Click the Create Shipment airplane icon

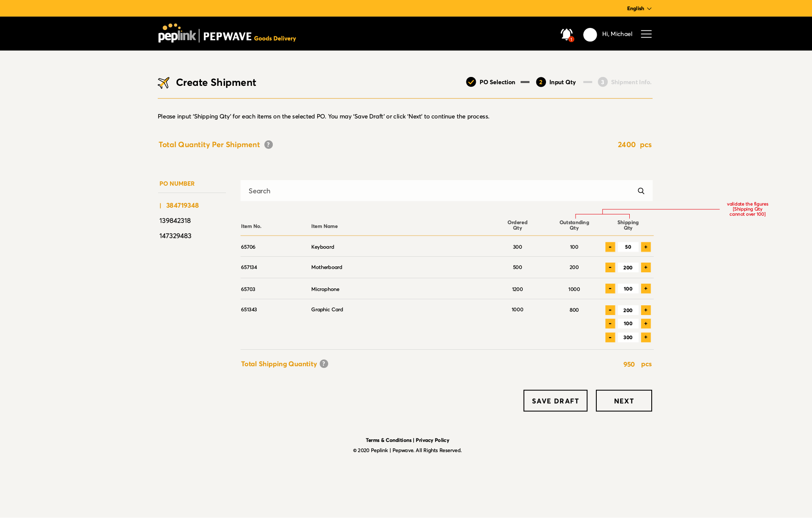tap(164, 82)
